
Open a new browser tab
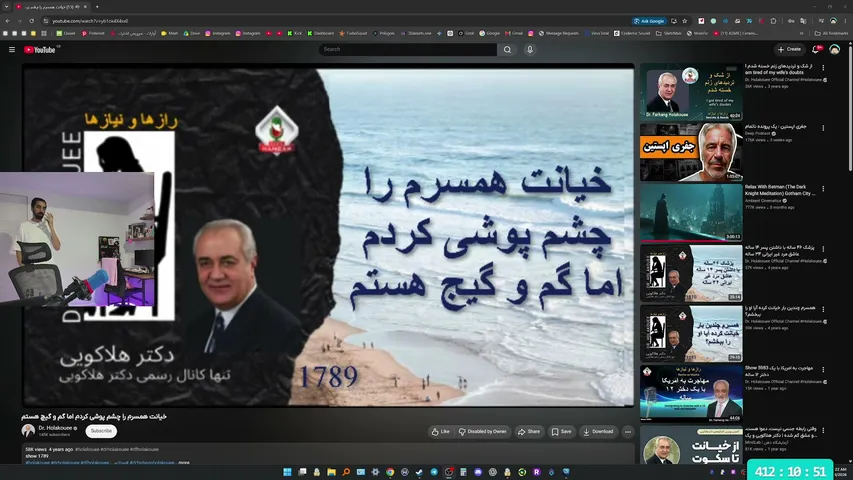click(97, 7)
